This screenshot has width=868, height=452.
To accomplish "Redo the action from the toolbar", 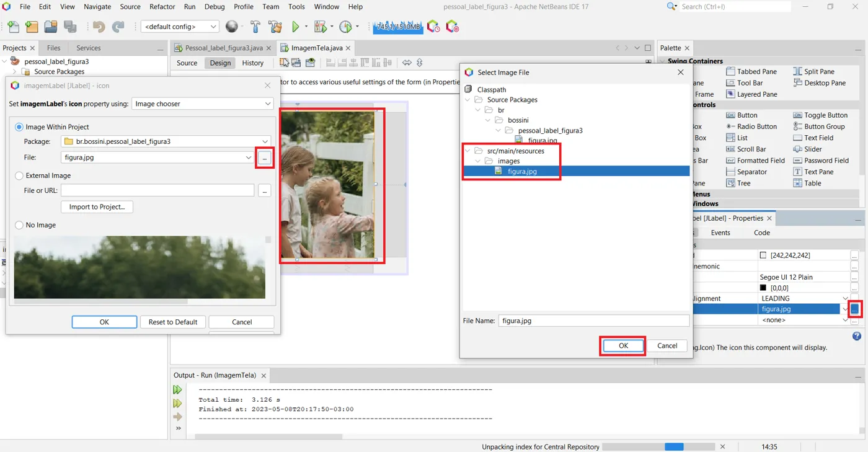I will (118, 27).
